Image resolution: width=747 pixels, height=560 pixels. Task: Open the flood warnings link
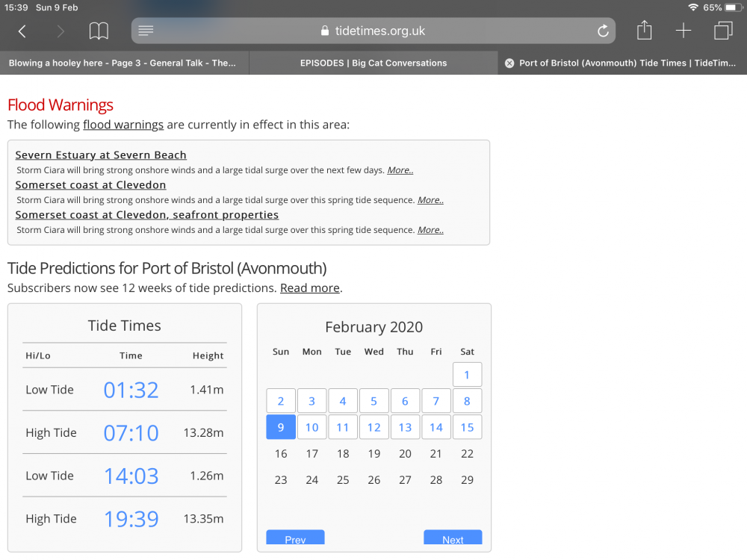[x=123, y=125]
